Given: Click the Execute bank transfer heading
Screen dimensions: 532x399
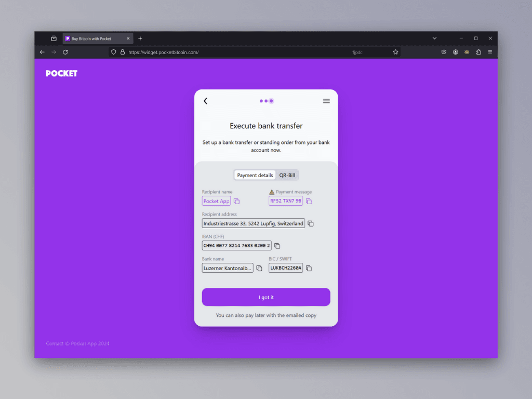Looking at the screenshot, I should 266,126.
